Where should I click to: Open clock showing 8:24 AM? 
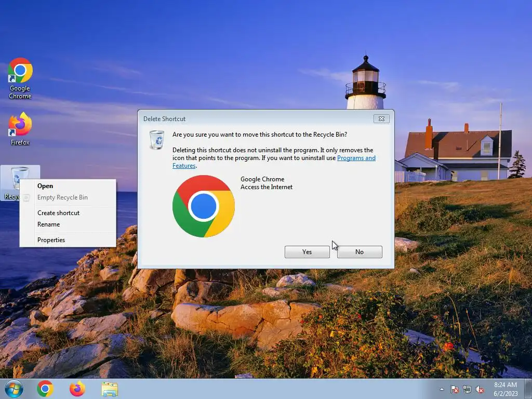(x=506, y=389)
